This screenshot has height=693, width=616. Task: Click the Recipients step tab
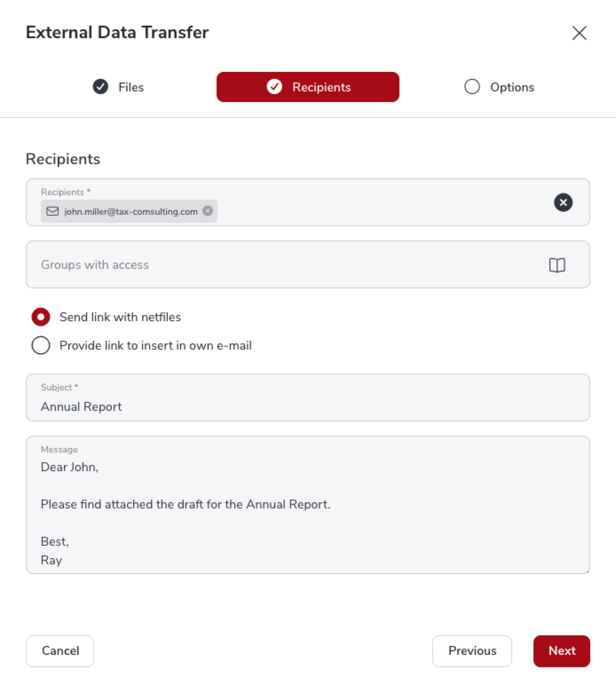coord(321,87)
